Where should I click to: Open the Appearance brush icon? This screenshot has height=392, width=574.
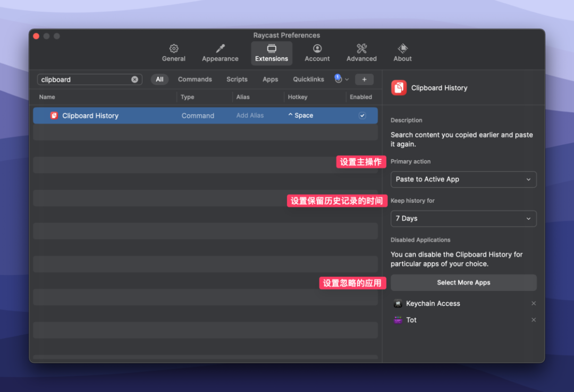pyautogui.click(x=220, y=49)
